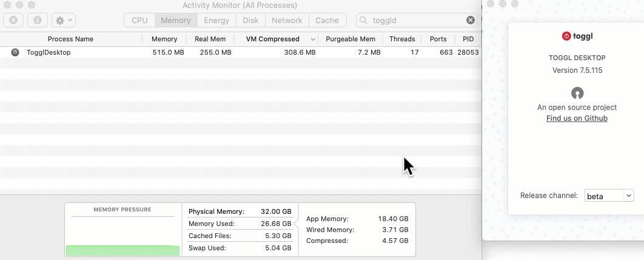Open the process info inspector icon
Viewport: 644px width, 260px height.
[38, 20]
